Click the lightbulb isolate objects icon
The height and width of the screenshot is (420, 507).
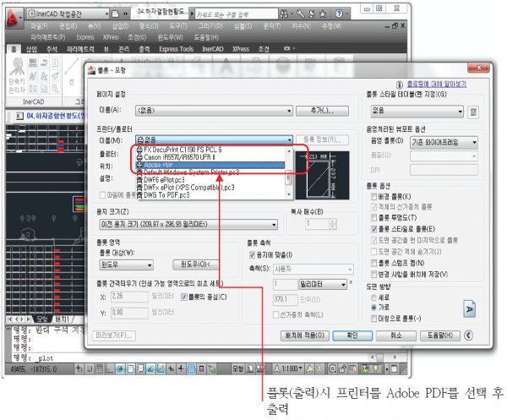pos(376,368)
